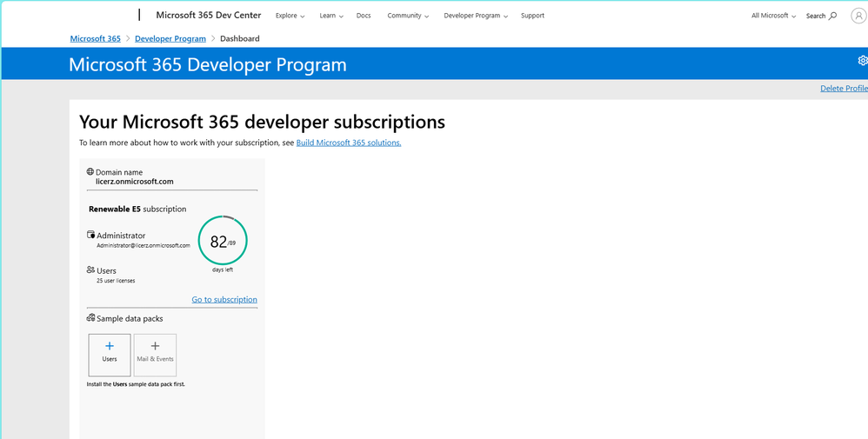Expand the Learn menu
This screenshot has height=439, width=868.
[x=331, y=16]
